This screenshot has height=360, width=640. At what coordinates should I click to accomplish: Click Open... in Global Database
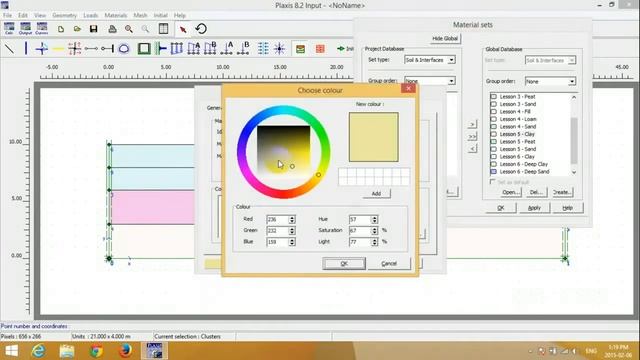click(511, 192)
